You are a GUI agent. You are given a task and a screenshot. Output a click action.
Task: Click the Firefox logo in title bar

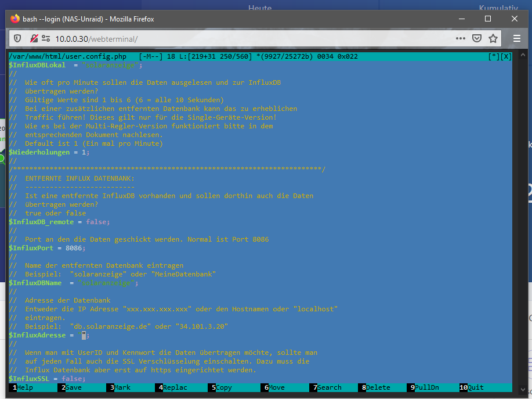coord(15,19)
